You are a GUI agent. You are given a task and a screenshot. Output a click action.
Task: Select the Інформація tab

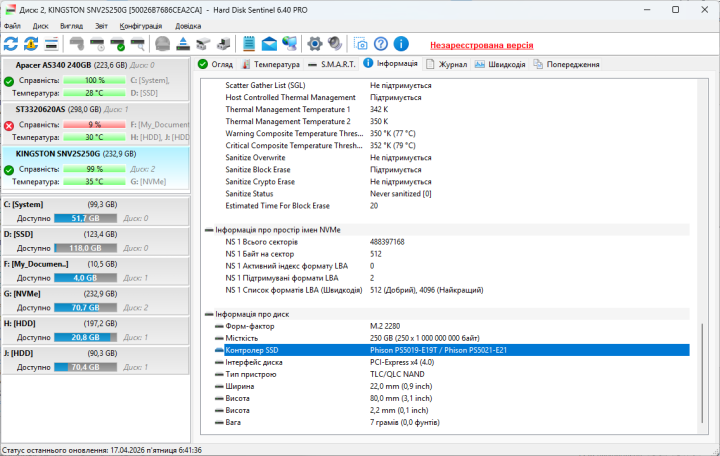(390, 63)
